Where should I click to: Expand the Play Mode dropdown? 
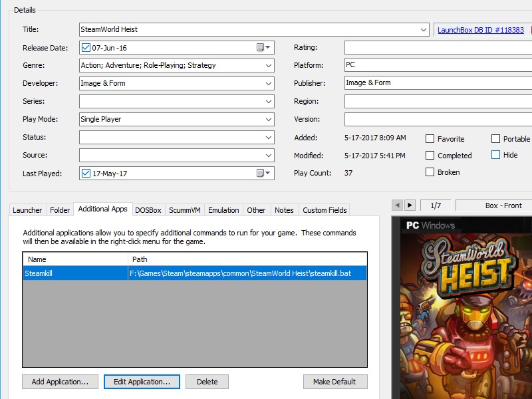269,120
